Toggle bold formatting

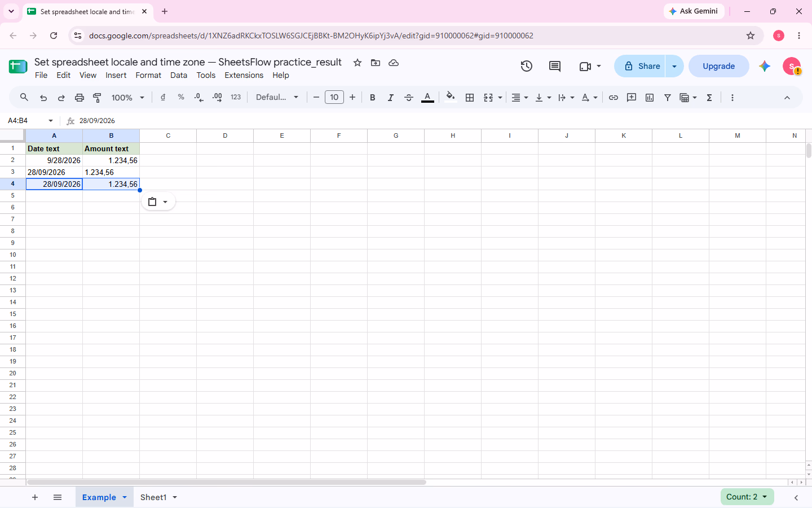373,98
